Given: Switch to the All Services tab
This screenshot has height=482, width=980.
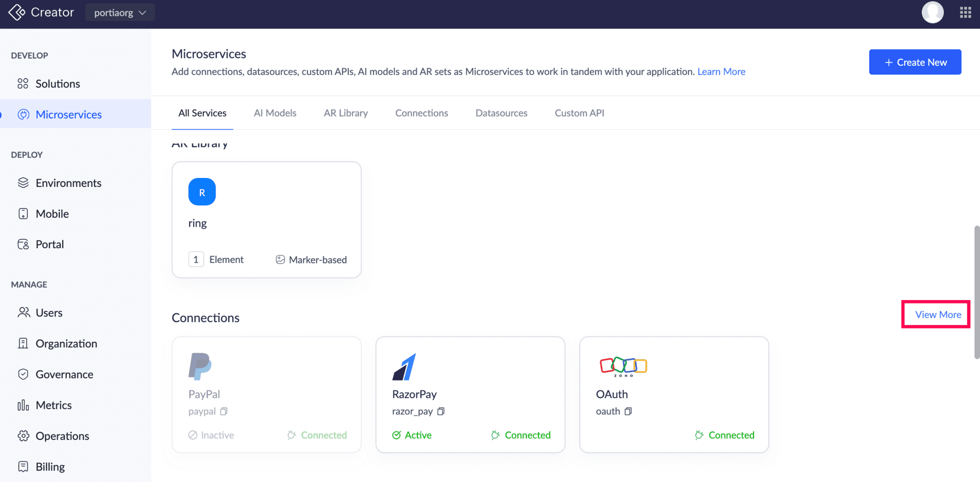Looking at the screenshot, I should click(x=202, y=113).
